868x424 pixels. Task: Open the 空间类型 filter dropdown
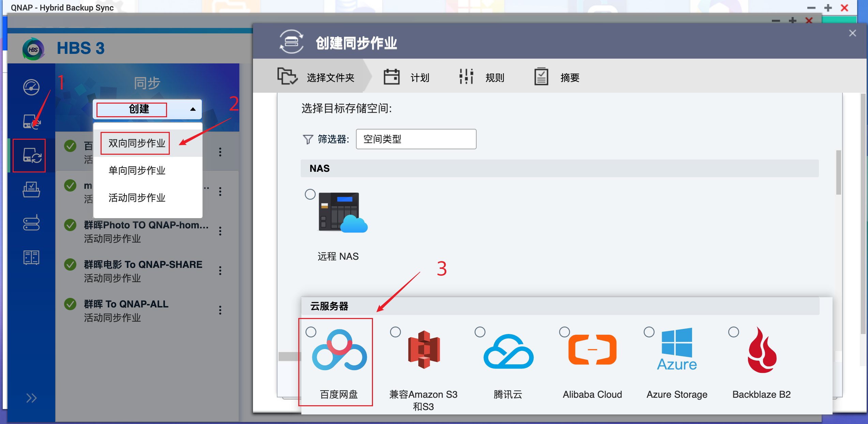pos(416,139)
